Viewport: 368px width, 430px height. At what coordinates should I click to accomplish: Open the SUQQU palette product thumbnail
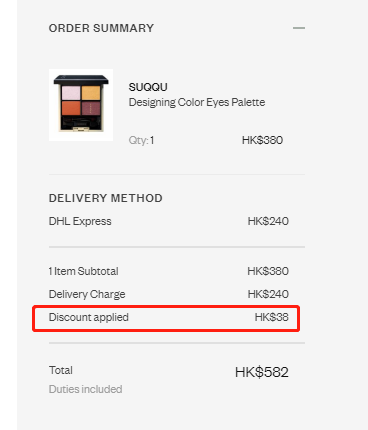pos(81,105)
